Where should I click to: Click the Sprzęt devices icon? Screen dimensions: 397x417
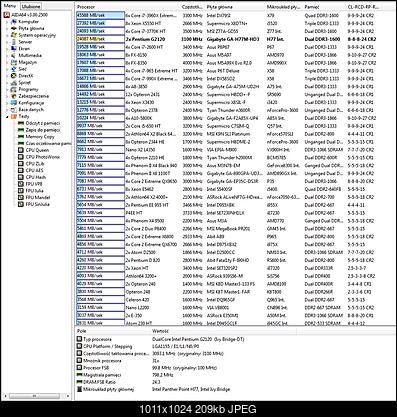click(x=14, y=82)
